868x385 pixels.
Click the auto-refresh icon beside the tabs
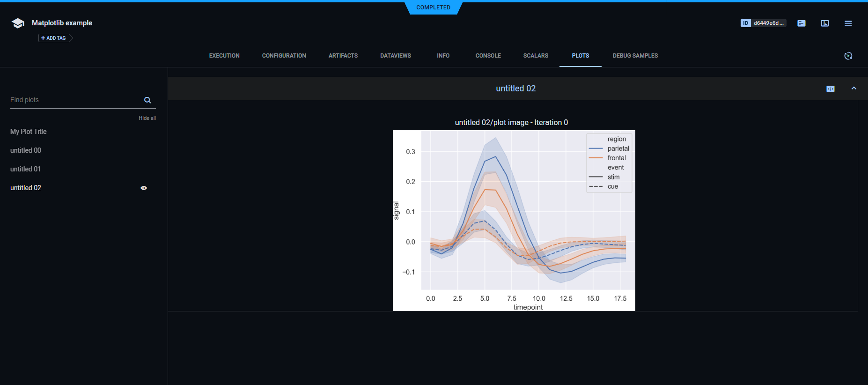848,56
